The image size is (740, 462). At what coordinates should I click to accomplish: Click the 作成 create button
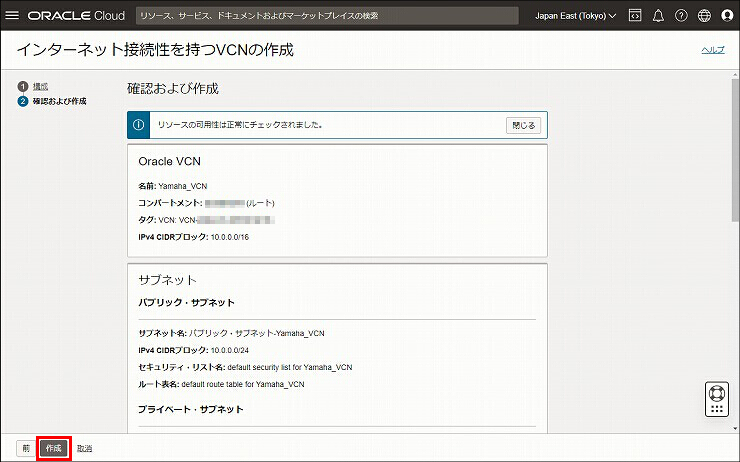tap(53, 448)
